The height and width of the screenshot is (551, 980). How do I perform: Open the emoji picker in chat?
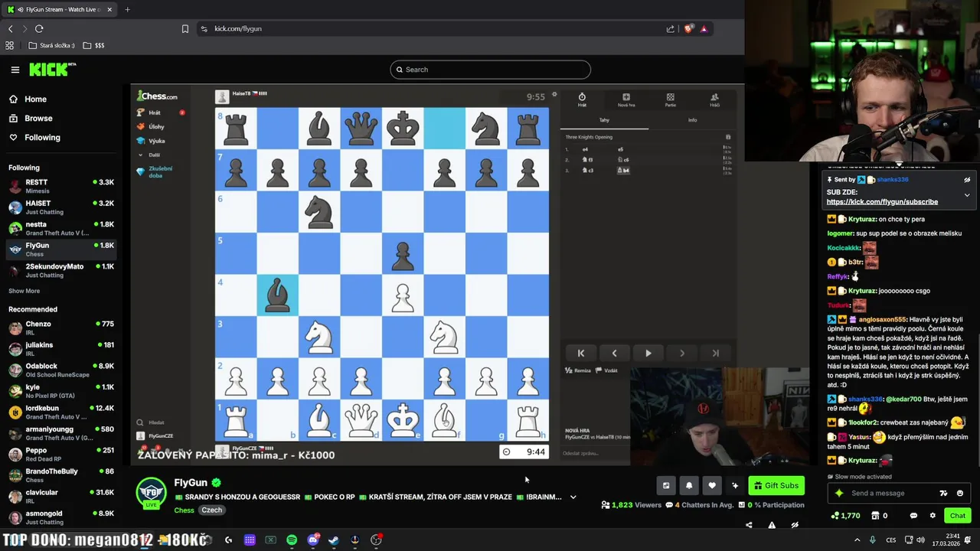(960, 493)
